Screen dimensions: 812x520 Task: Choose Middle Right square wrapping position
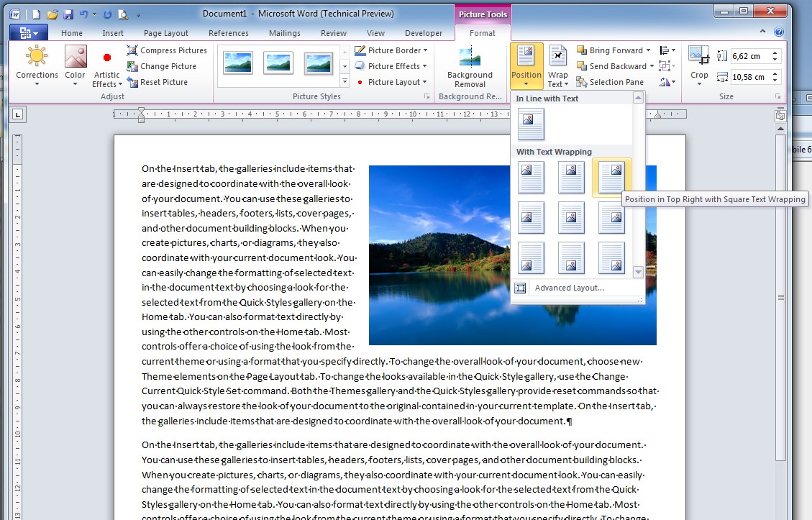611,217
